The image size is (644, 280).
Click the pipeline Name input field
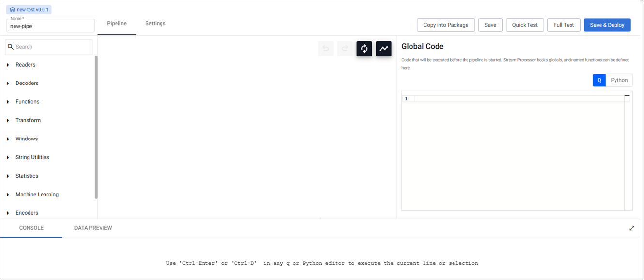[50, 26]
